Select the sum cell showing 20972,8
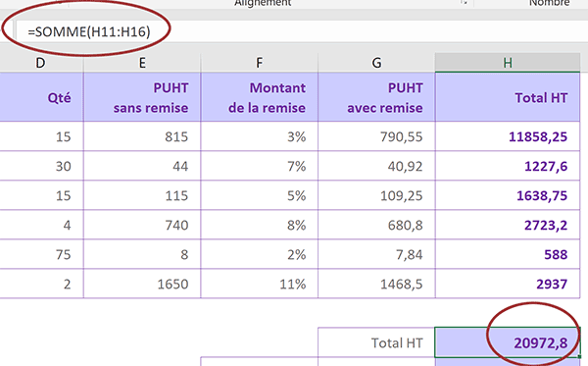Image resolution: width=588 pixels, height=366 pixels. [508, 342]
